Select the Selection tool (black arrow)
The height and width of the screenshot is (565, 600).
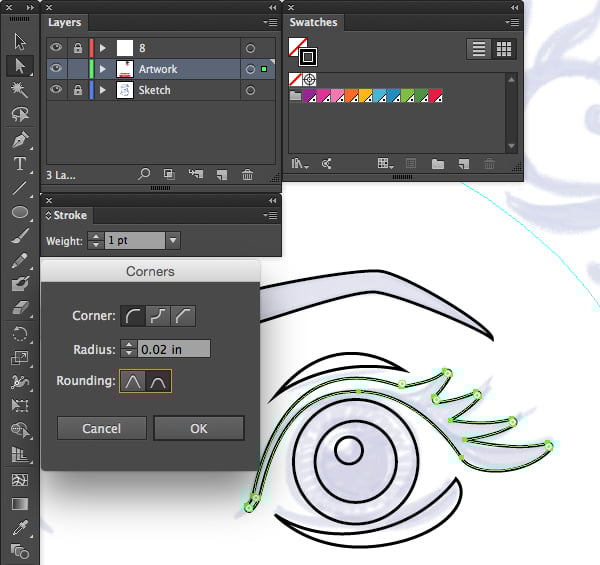coord(20,41)
